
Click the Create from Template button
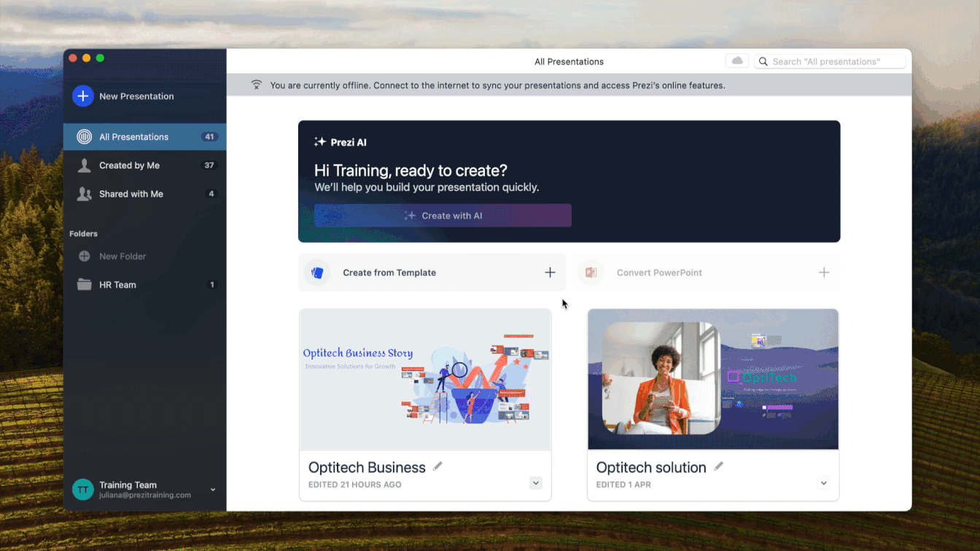pyautogui.click(x=389, y=273)
